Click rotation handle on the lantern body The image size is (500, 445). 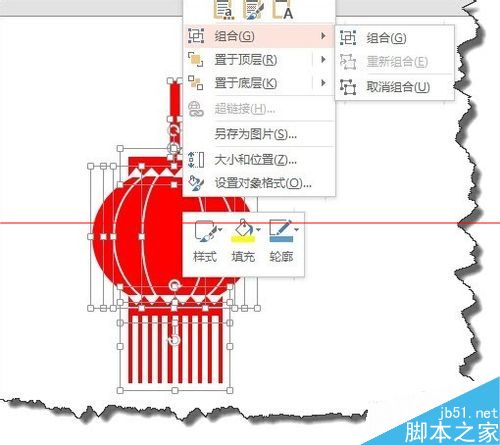coord(174,286)
